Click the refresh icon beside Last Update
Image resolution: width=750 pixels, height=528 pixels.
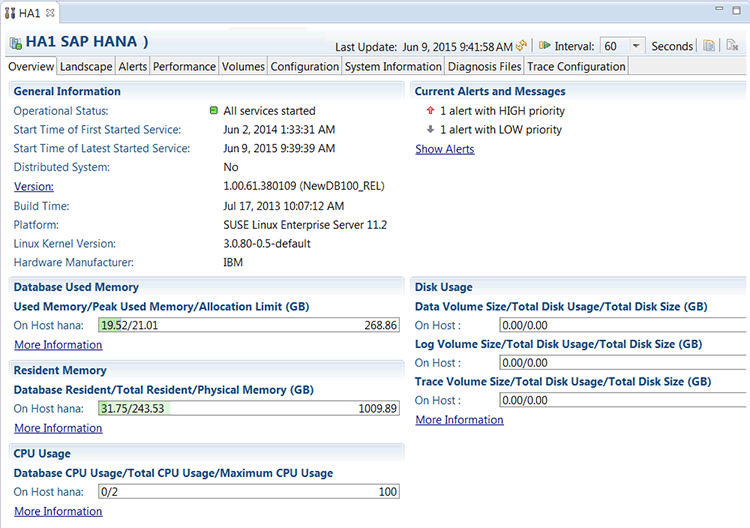[521, 46]
